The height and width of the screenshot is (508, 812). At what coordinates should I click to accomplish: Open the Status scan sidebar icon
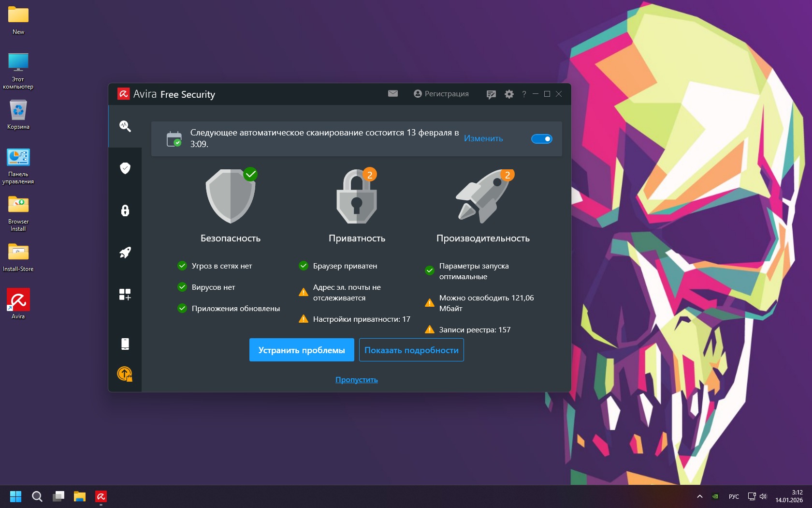(x=125, y=126)
